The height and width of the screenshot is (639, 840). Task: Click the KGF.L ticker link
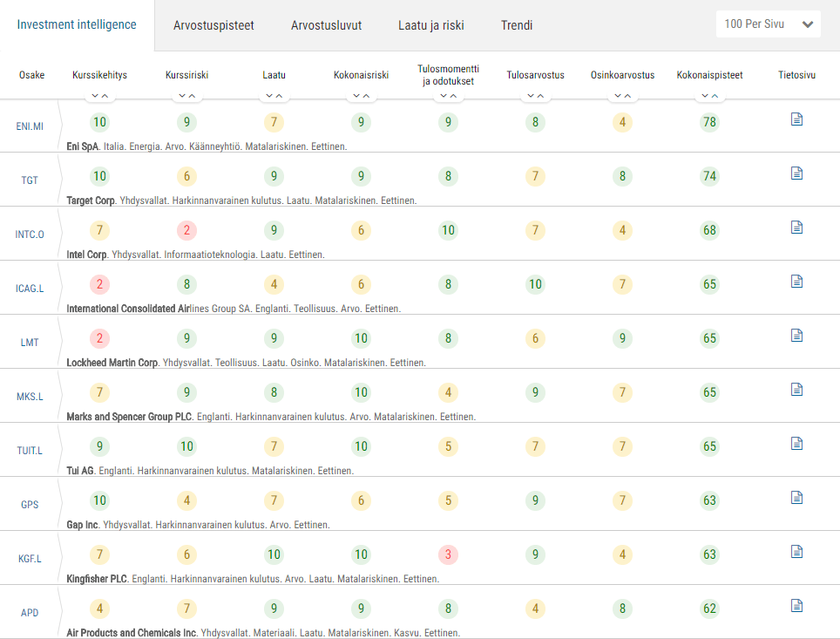(x=30, y=559)
